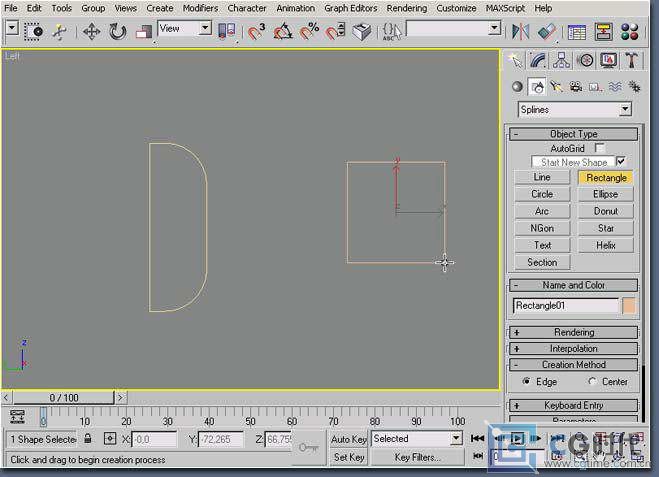
Task: Click the Ellipse shape button
Action: click(606, 194)
